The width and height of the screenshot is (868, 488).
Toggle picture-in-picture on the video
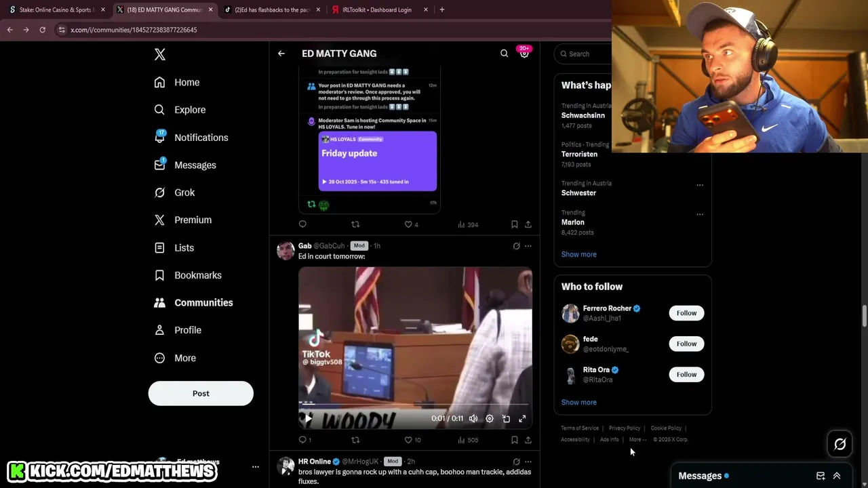[x=506, y=419]
